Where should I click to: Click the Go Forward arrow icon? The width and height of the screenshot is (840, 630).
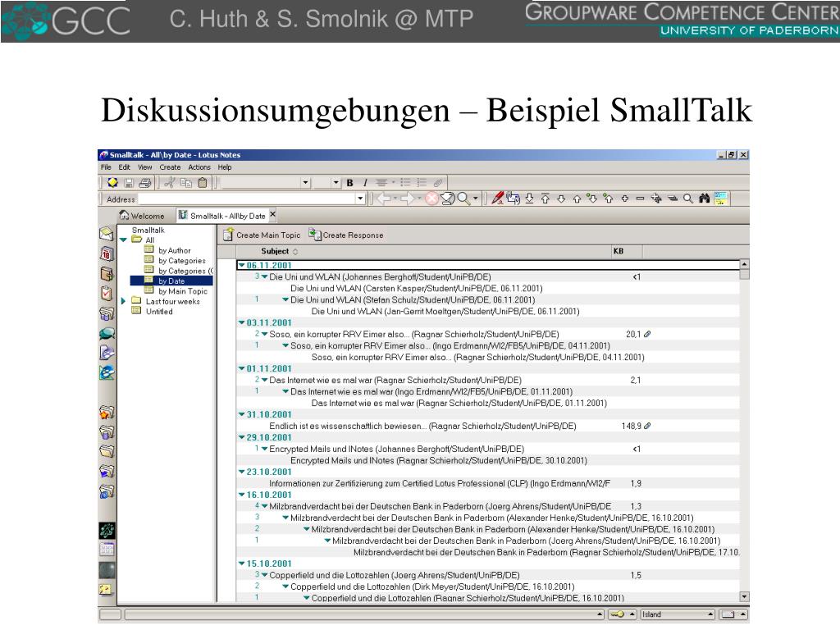coord(408,199)
